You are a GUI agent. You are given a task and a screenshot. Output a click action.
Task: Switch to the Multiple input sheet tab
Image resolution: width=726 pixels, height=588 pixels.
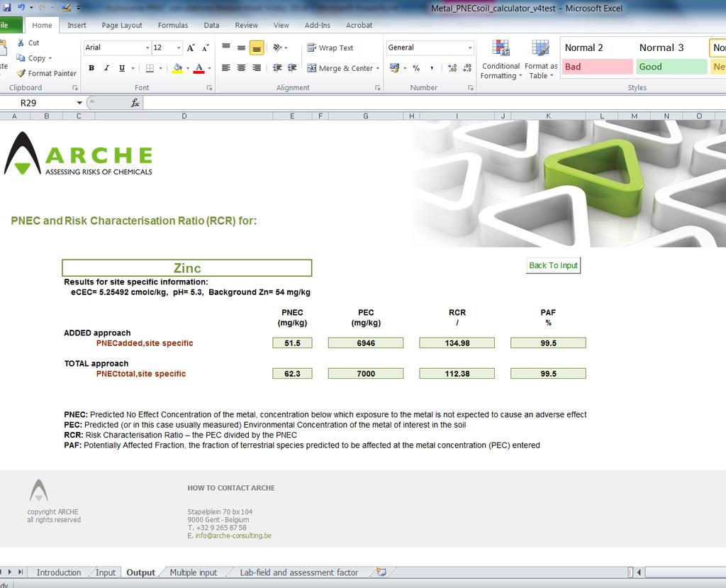coord(194,572)
